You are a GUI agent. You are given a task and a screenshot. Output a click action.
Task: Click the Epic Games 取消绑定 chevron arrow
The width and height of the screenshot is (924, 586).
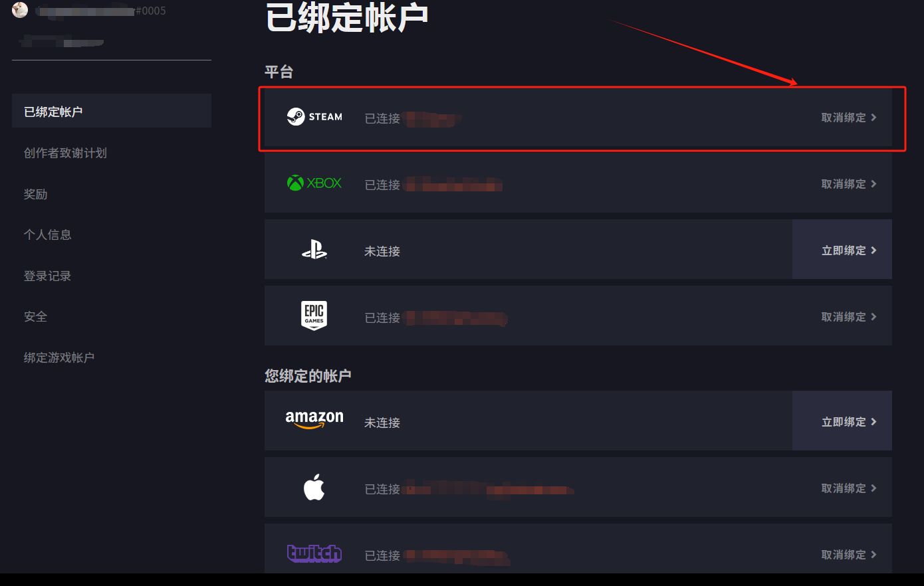tap(873, 317)
